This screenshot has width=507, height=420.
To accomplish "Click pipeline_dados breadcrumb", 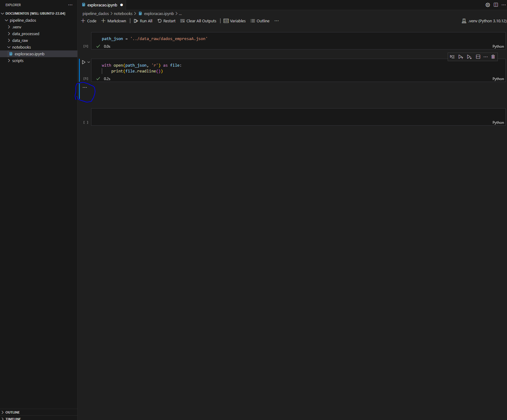I will coord(96,13).
